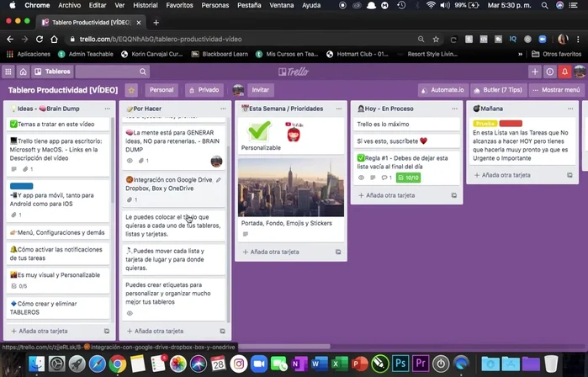The image size is (588, 377).
Task: Click the eye icon on crear etiquetas card
Action: (130, 314)
